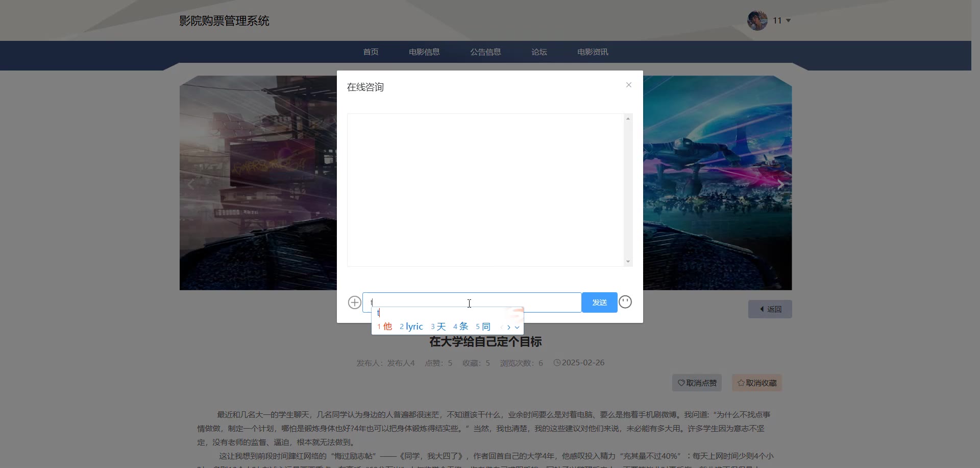The width and height of the screenshot is (980, 468).
Task: Click the plus attachment icon
Action: [355, 302]
